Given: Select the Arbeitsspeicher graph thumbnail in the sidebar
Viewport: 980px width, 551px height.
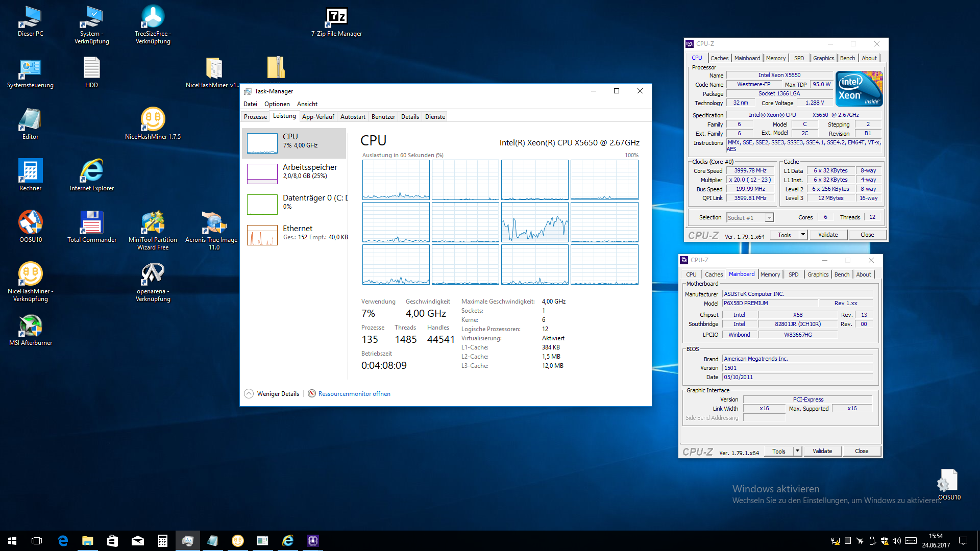Looking at the screenshot, I should click(262, 173).
